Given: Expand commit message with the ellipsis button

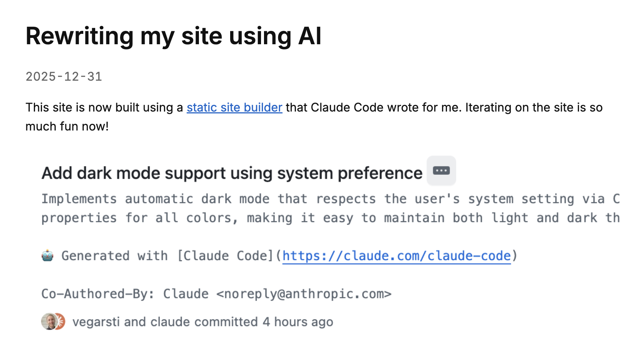Looking at the screenshot, I should [441, 171].
